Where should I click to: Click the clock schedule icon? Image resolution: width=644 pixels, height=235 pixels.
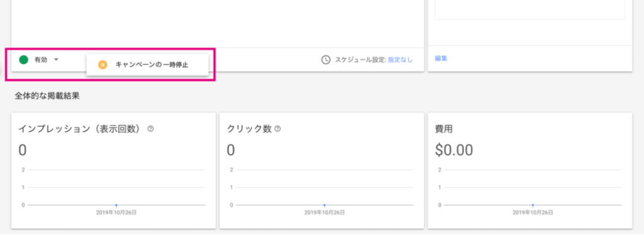pyautogui.click(x=326, y=60)
